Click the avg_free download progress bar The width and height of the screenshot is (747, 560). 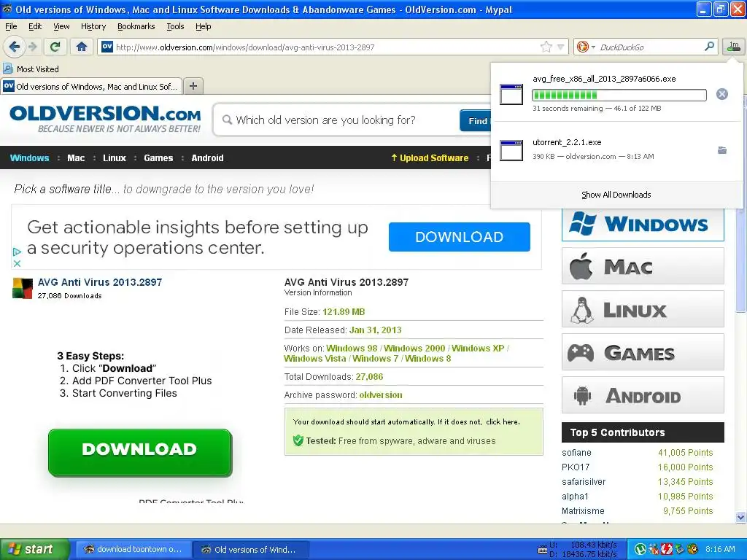619,95
